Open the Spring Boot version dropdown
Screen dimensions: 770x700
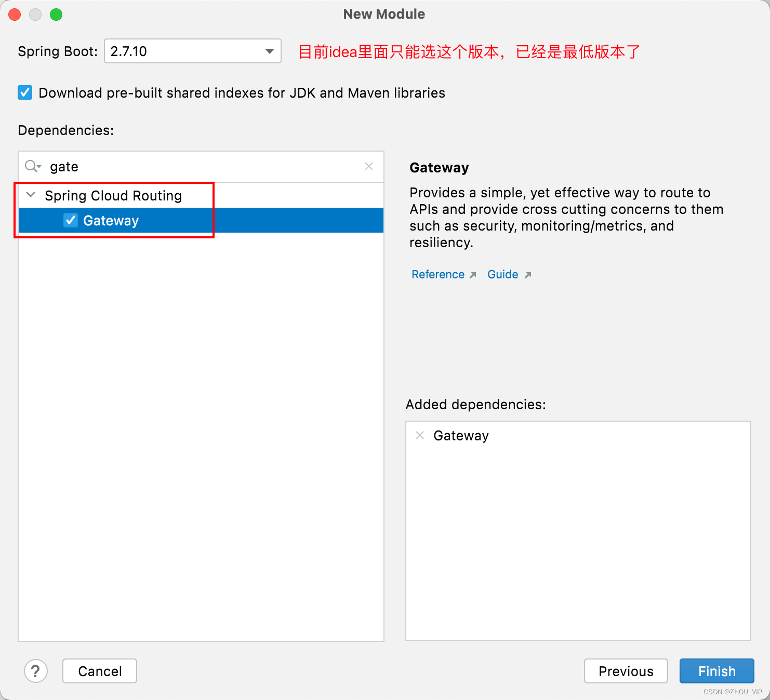193,51
